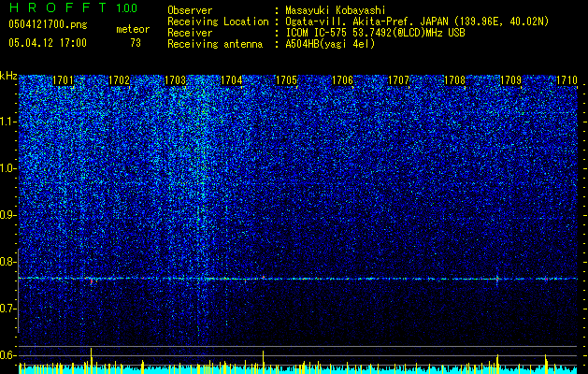The image size is (588, 374).
Task: Click the meteor label
Action: (x=133, y=29)
